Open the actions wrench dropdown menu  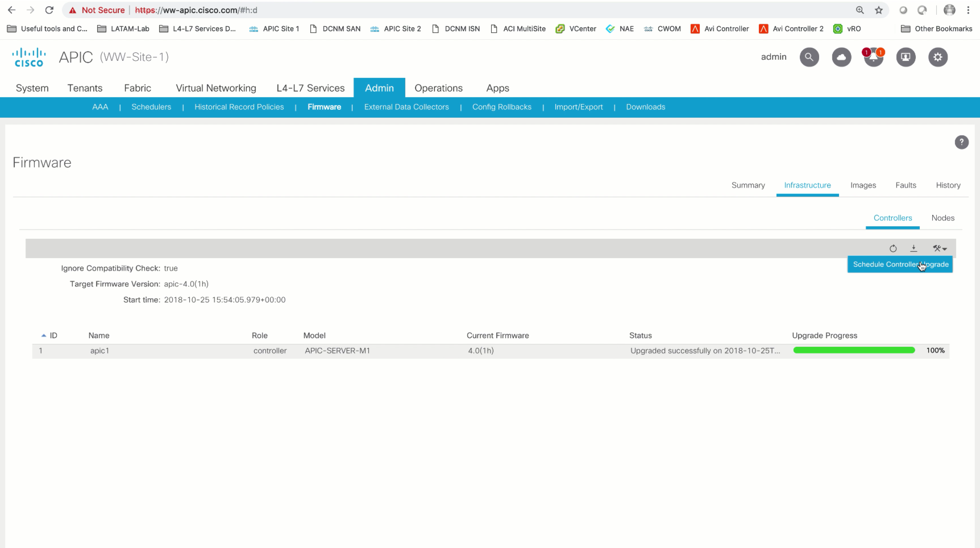point(940,248)
